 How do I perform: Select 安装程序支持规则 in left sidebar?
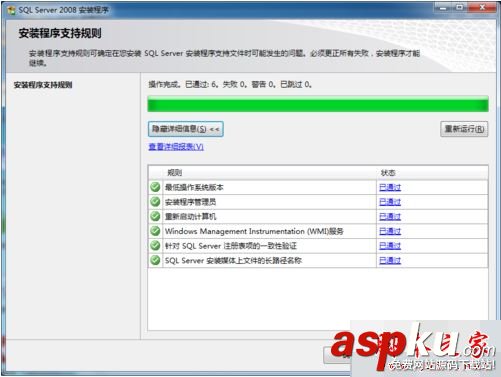pos(43,85)
